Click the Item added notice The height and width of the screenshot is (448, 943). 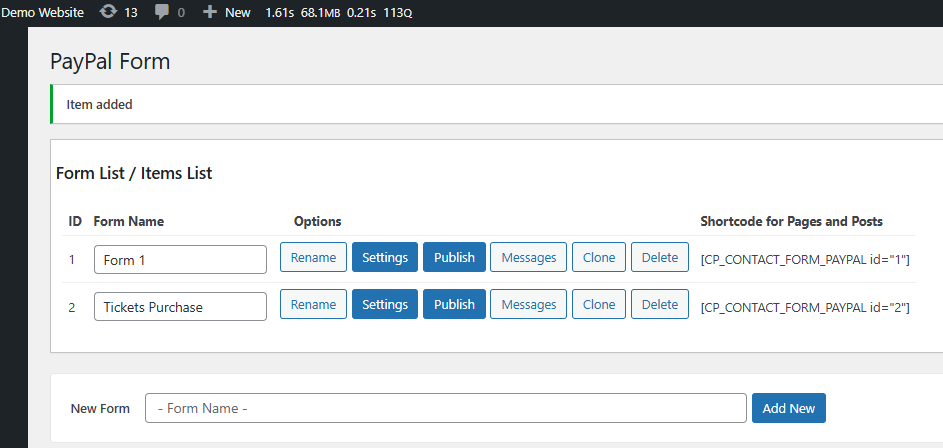(496, 105)
